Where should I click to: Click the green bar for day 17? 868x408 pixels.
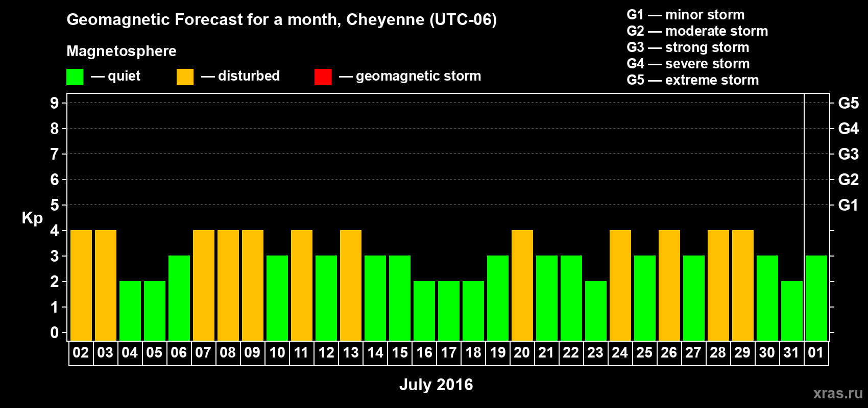(x=449, y=311)
